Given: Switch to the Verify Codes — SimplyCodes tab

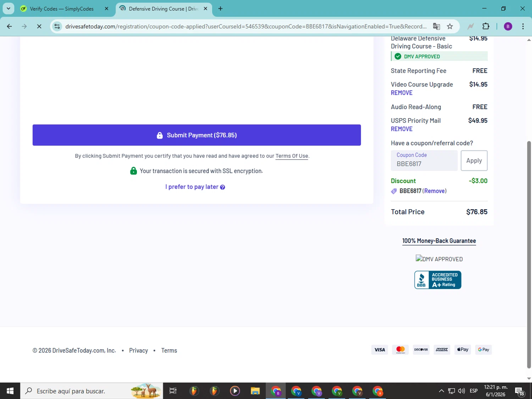Looking at the screenshot, I should (62, 9).
